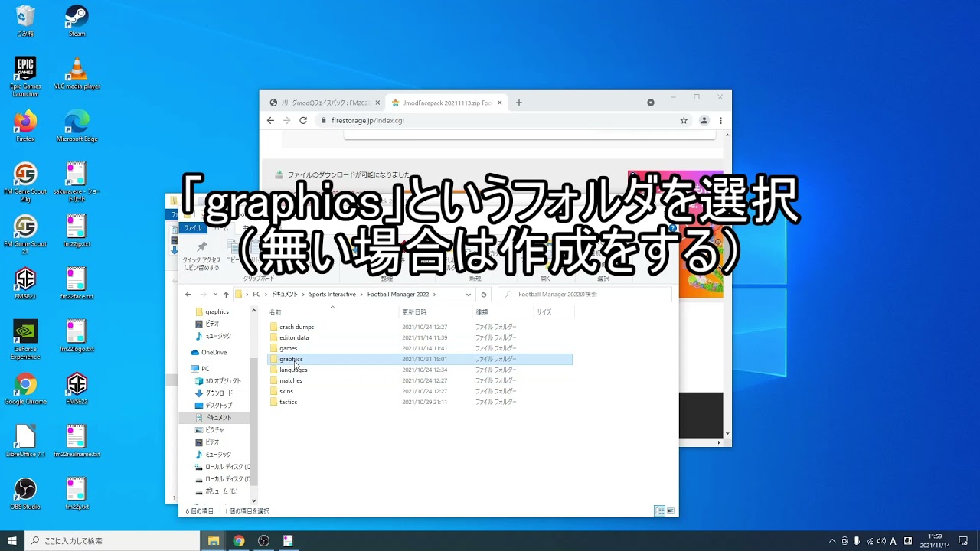The width and height of the screenshot is (980, 551).
Task: Open the Chrome three-dot menu
Action: pos(720,120)
